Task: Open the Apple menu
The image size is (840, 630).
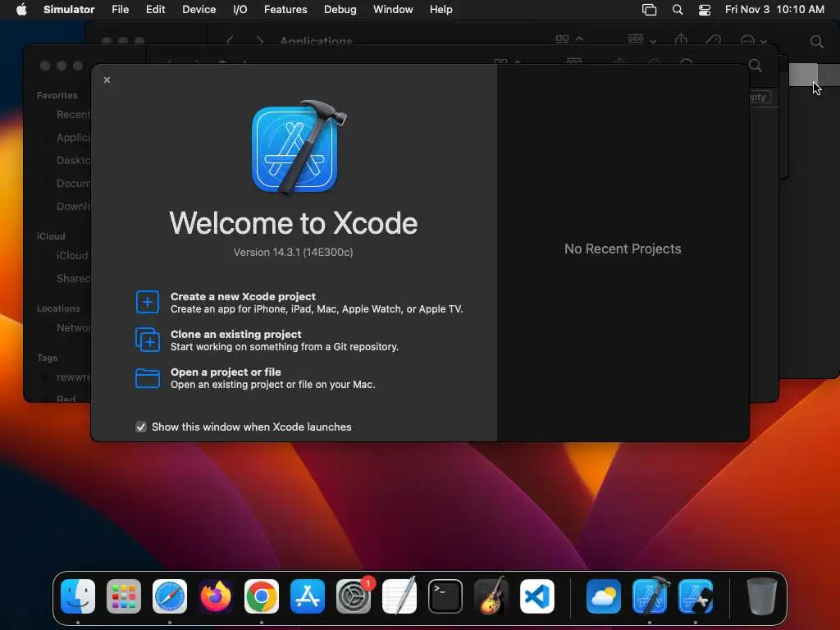Action: (x=21, y=10)
